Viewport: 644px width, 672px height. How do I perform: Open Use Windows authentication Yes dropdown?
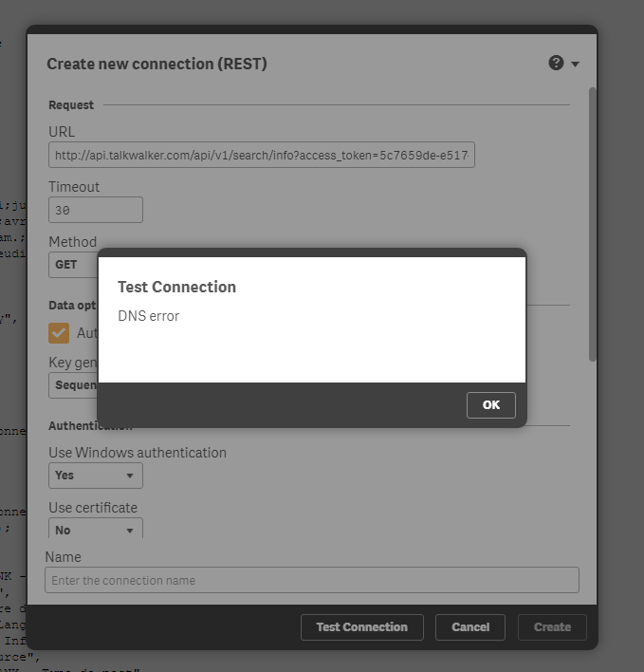coord(96,476)
